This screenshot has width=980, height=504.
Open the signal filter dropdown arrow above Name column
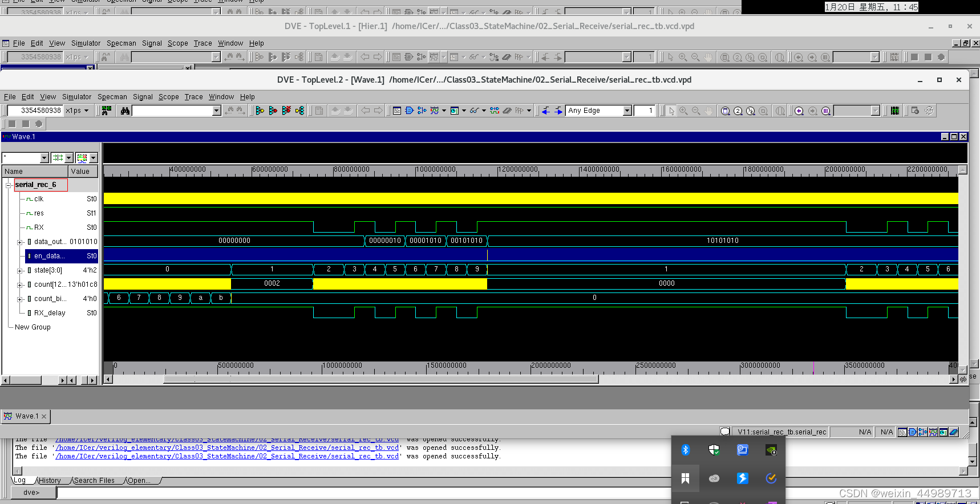point(44,157)
